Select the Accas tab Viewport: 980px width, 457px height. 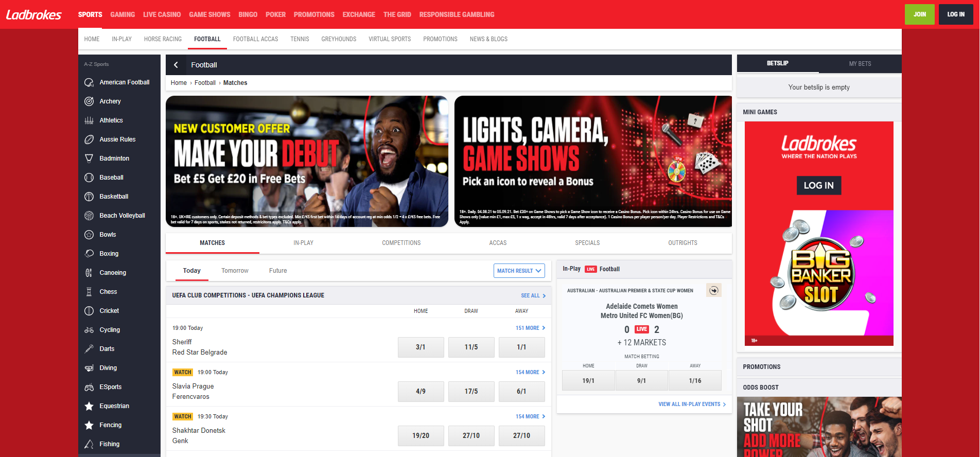[x=498, y=243]
